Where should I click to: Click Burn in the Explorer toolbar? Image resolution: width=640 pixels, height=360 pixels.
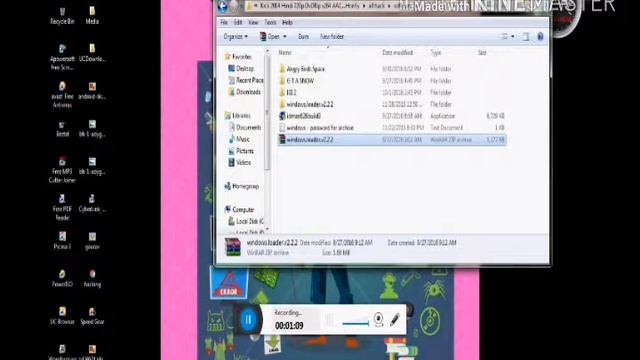coord(303,37)
